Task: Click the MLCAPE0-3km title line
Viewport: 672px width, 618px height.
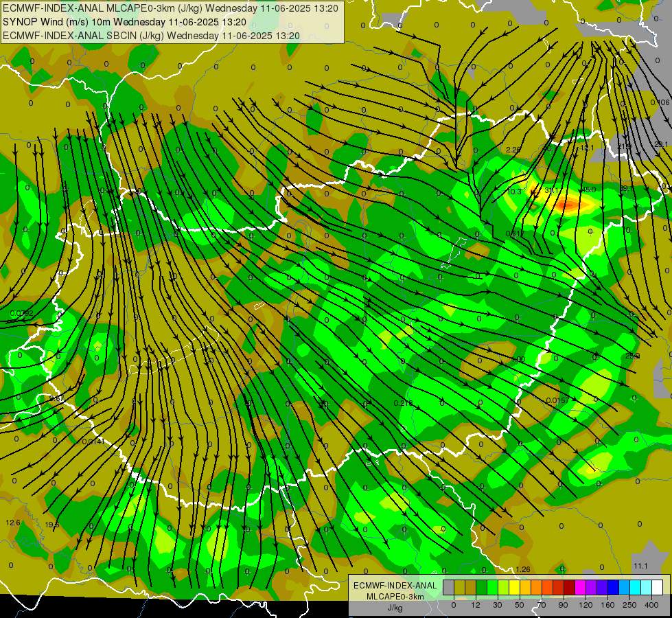Action: [170, 8]
